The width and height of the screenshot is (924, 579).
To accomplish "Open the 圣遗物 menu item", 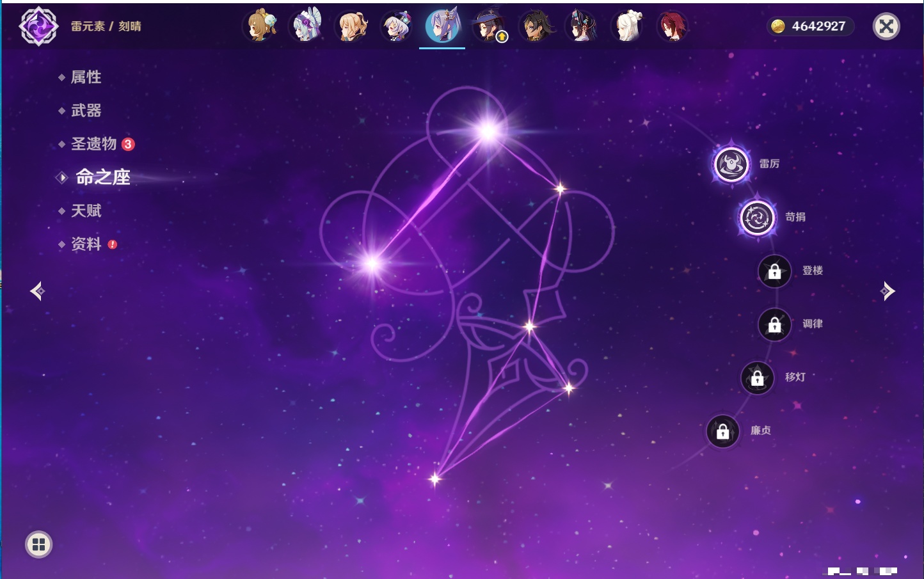I will click(x=93, y=144).
